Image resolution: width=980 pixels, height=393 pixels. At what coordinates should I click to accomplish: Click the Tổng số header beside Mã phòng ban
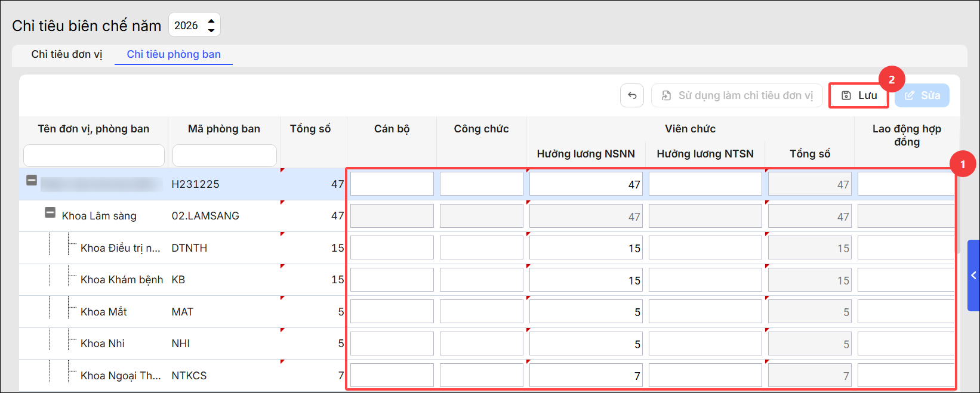310,129
